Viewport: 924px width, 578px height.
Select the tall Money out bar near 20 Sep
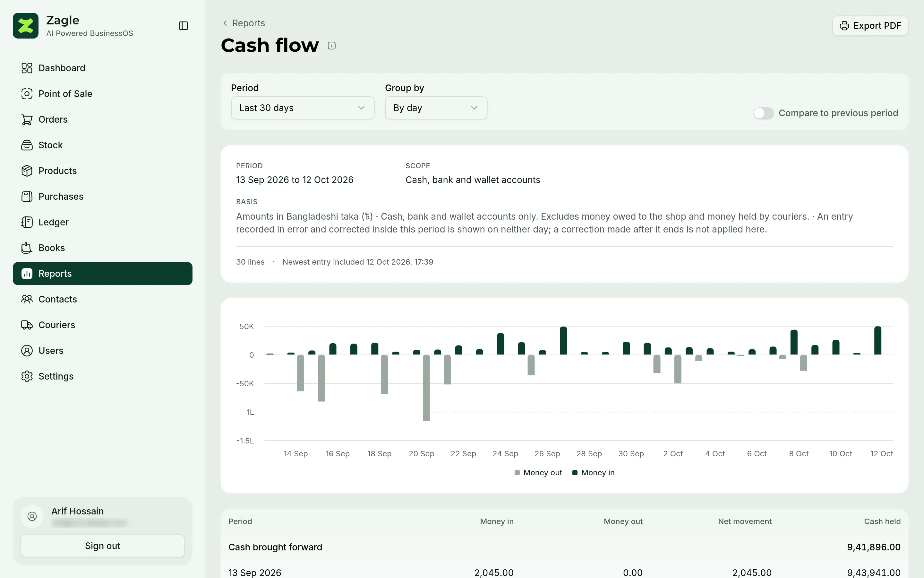click(426, 388)
